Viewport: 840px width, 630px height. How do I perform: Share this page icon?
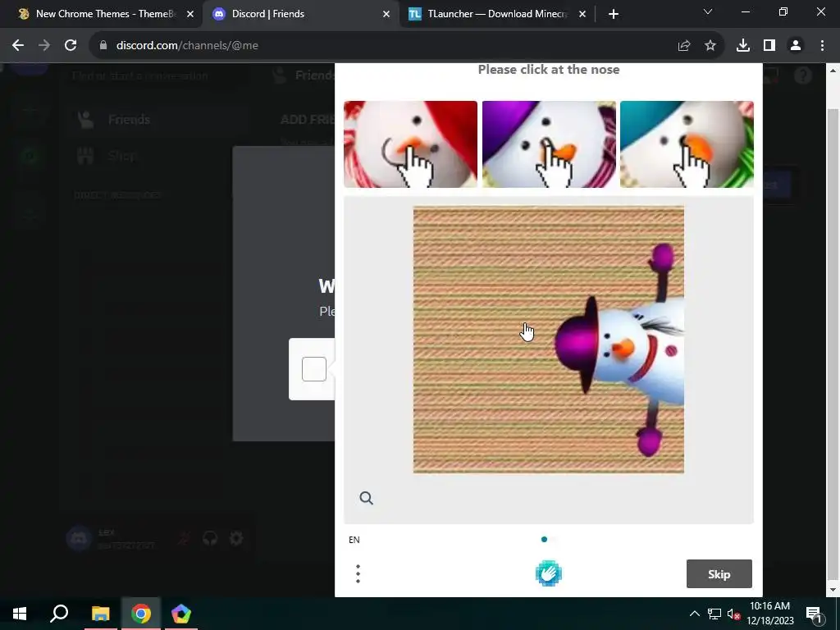(684, 46)
